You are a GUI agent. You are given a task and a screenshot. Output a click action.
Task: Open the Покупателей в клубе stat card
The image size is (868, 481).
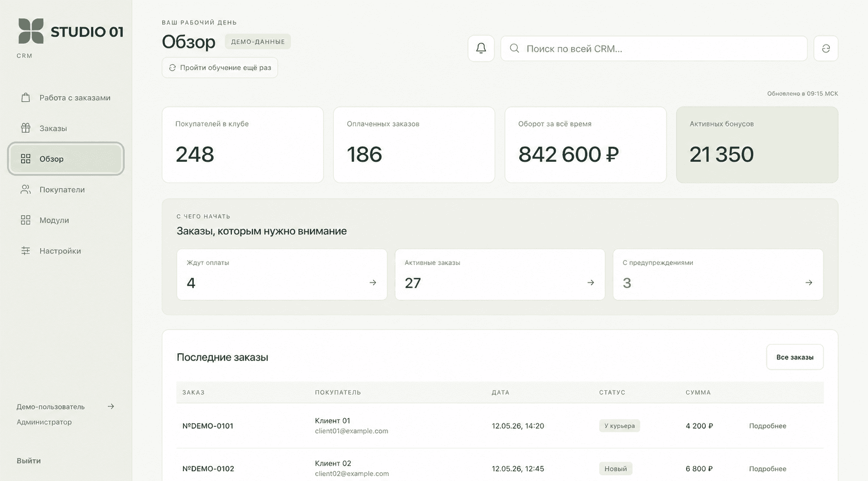pyautogui.click(x=243, y=145)
